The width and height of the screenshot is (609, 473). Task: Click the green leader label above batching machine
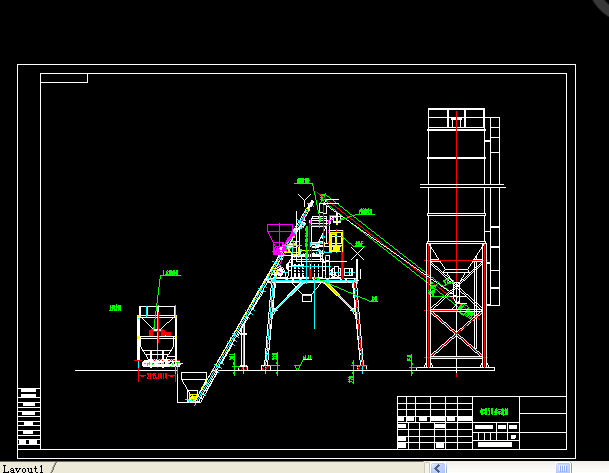(x=170, y=272)
